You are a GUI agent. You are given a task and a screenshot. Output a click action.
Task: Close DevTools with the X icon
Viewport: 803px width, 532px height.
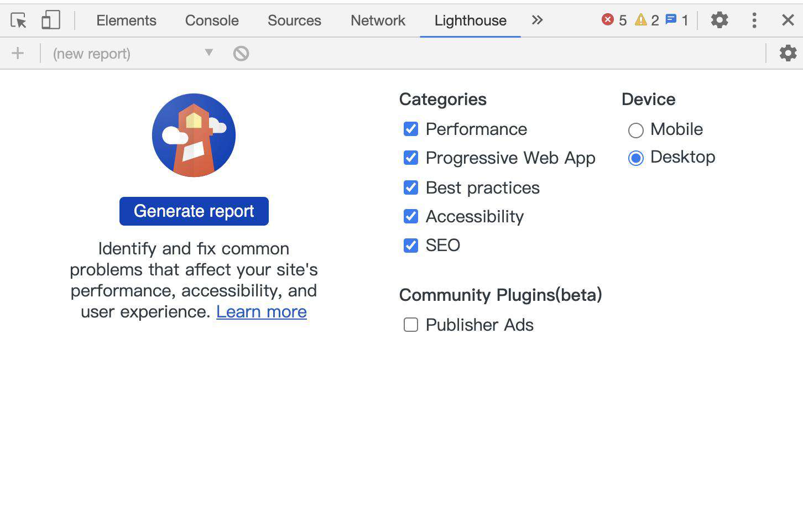(788, 20)
